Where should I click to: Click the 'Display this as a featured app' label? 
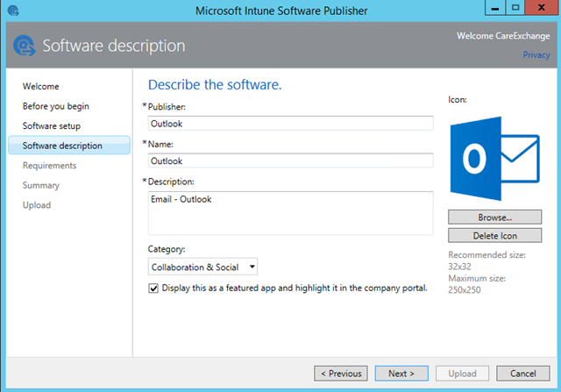[x=295, y=289]
